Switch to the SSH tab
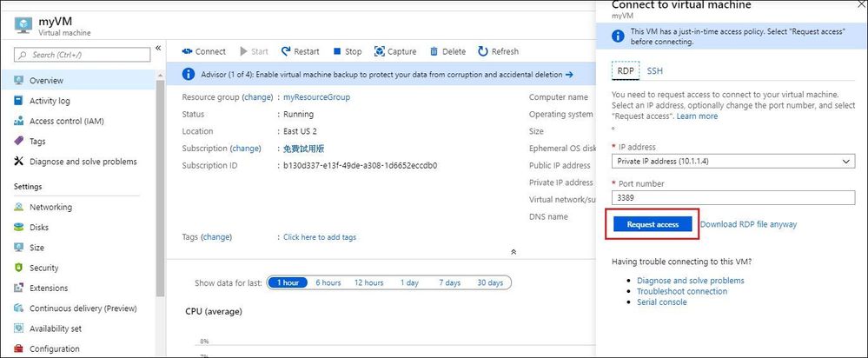The height and width of the screenshot is (358, 868). (x=654, y=71)
